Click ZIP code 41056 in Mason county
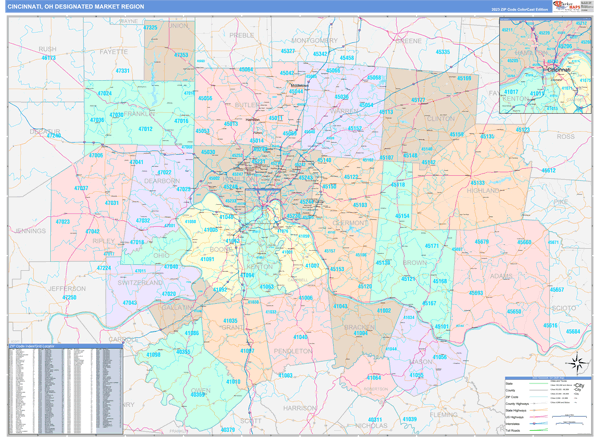 coord(440,357)
